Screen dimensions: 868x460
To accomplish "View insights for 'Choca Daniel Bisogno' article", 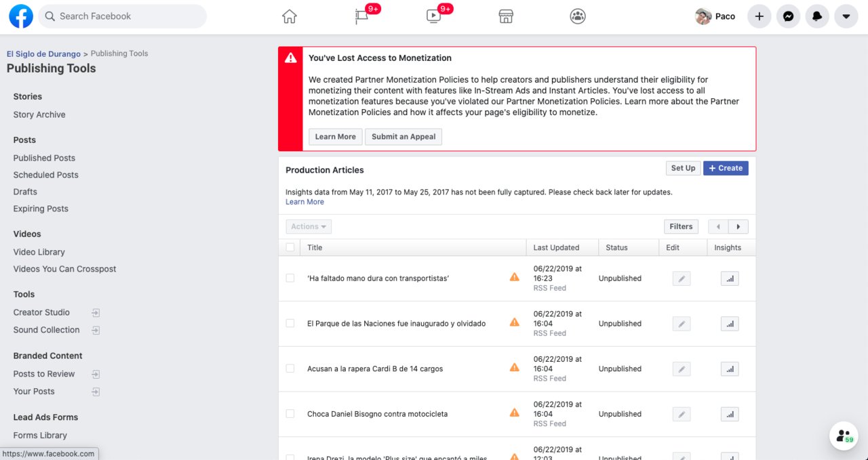I will tap(730, 414).
